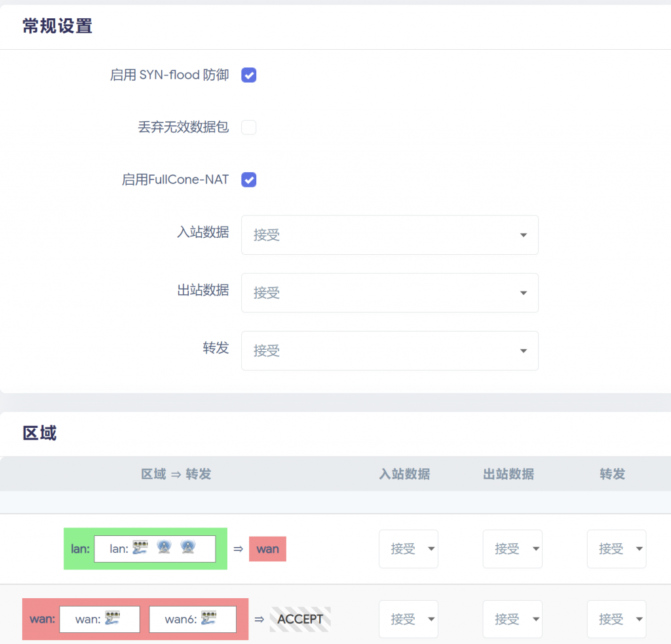
Task: Open the general 入站数据 dropdown
Action: tap(389, 235)
